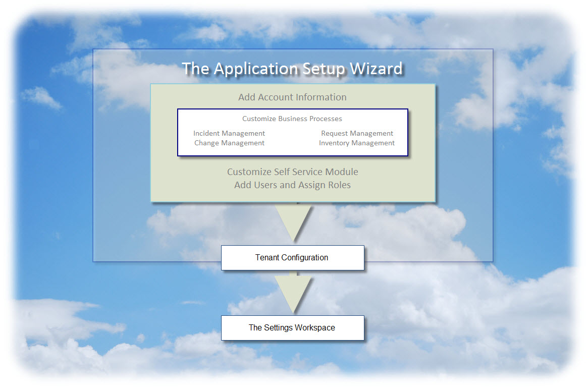Image resolution: width=586 pixels, height=392 pixels.
Task: Click the word Incident in process list
Action: point(206,133)
